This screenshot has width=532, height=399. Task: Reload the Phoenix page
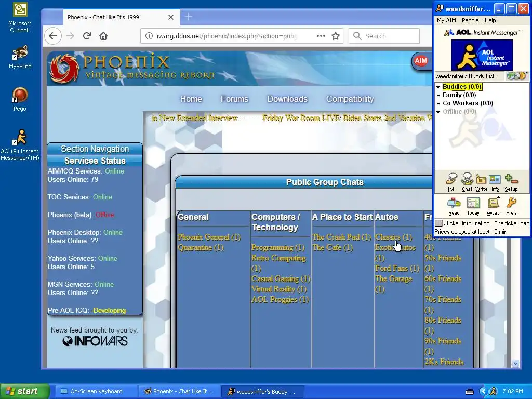[87, 36]
